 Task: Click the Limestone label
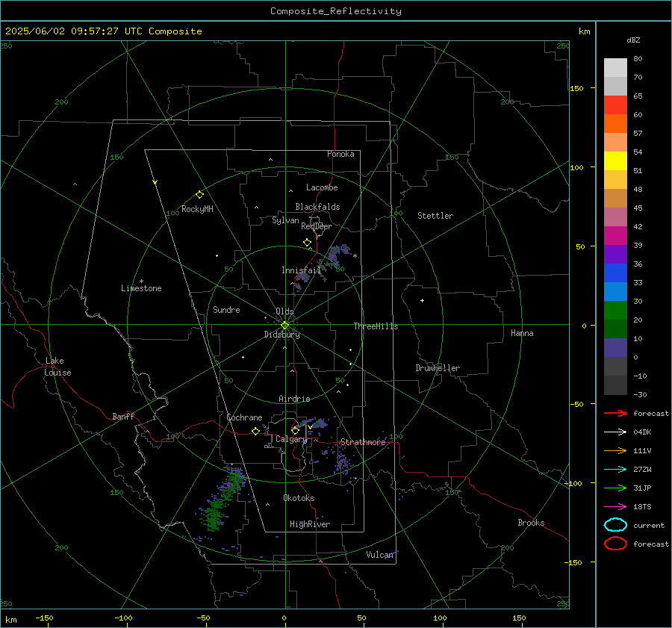141,288
